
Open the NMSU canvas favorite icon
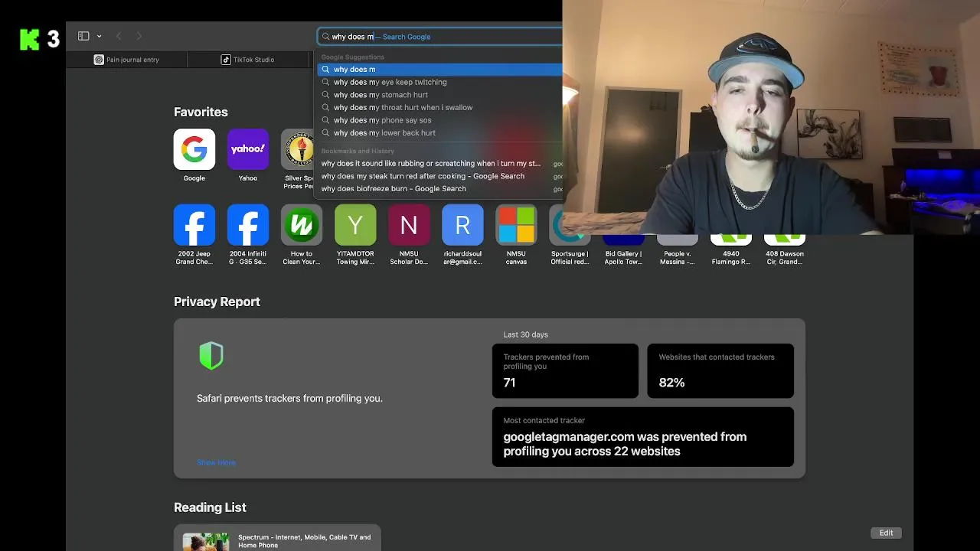(x=516, y=225)
